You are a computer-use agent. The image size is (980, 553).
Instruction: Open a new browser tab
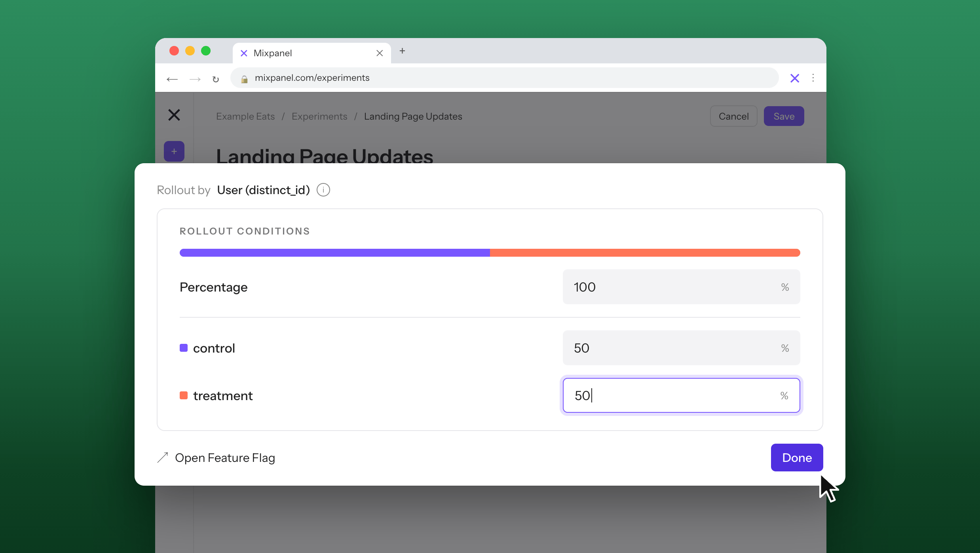pyautogui.click(x=402, y=51)
